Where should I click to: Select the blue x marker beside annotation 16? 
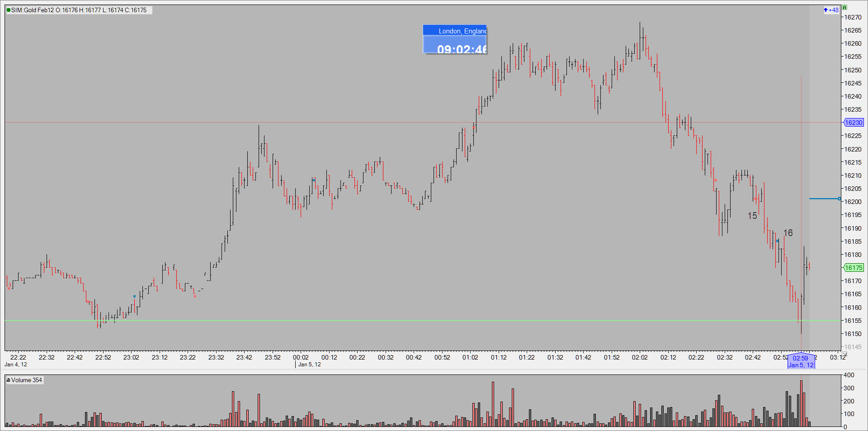point(777,241)
